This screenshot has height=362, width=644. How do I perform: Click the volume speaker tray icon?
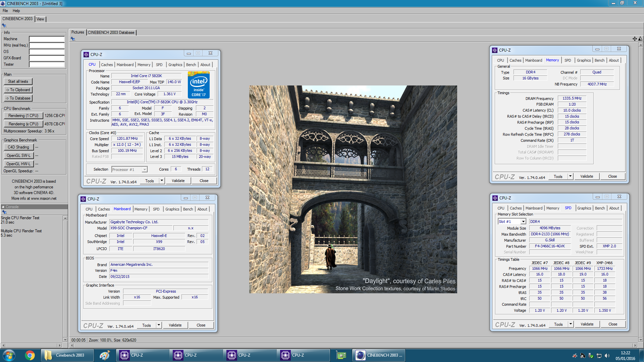(x=607, y=356)
